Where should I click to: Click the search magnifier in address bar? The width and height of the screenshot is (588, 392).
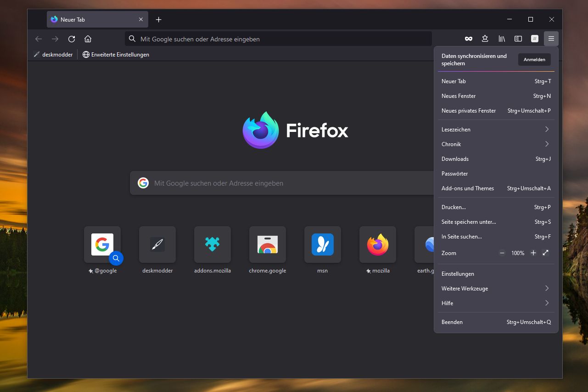pyautogui.click(x=132, y=39)
